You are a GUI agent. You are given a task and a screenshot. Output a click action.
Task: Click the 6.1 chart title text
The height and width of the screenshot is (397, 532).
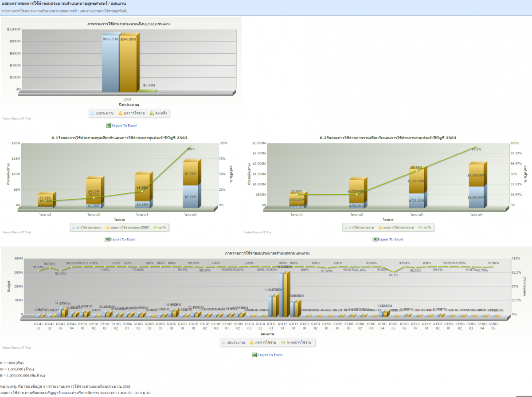pyautogui.click(x=119, y=138)
